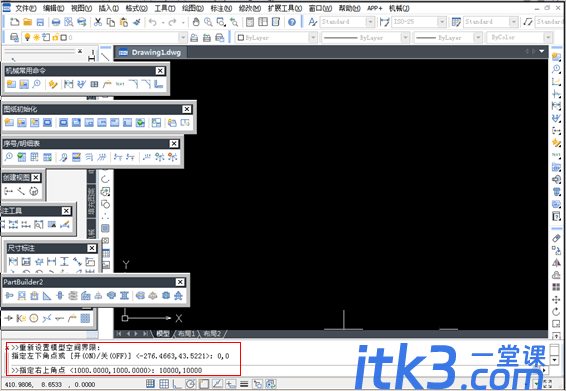Click the Save floppy disk icon
The width and height of the screenshot is (566, 391).
click(40, 22)
